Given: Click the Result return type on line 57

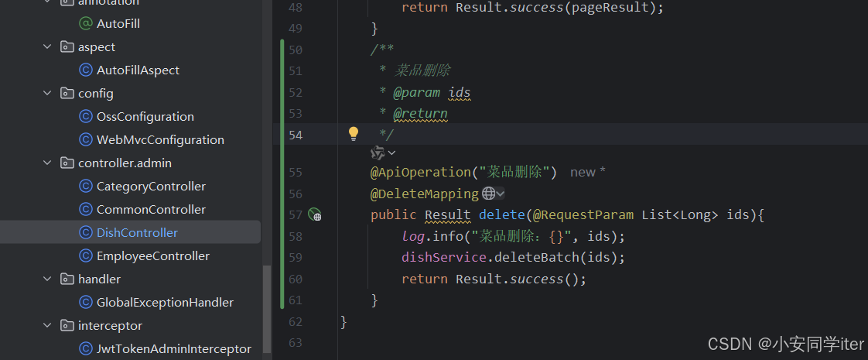Looking at the screenshot, I should coord(447,215).
